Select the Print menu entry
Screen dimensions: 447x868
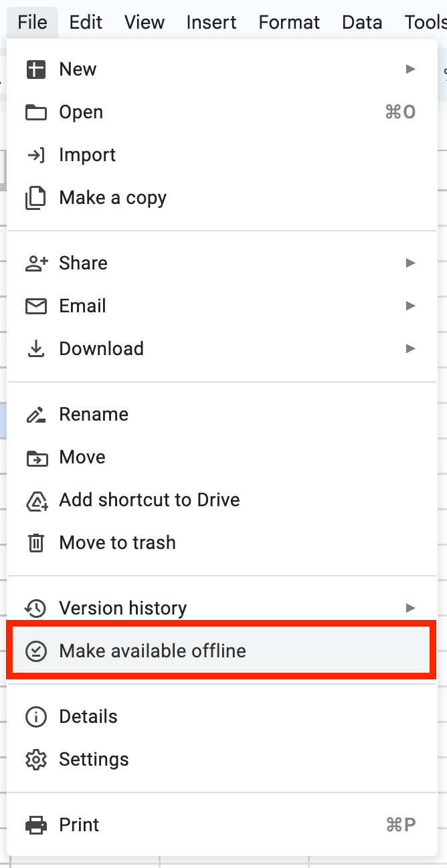pos(79,825)
